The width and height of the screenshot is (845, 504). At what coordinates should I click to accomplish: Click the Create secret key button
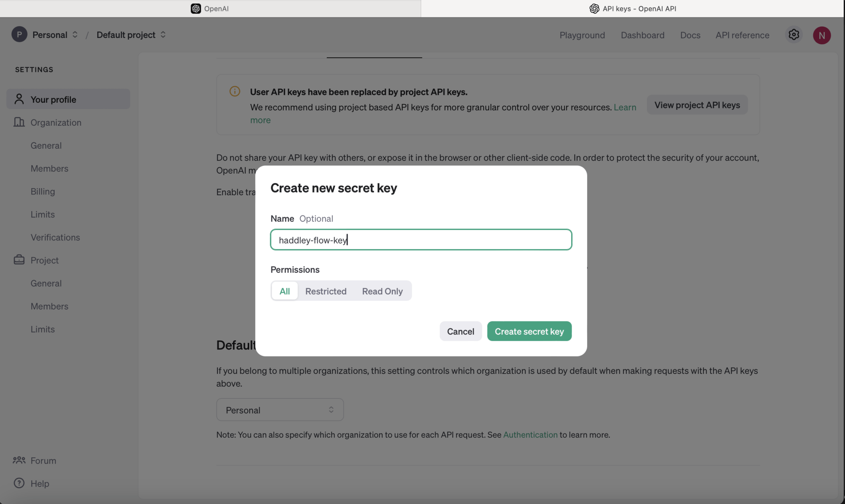[529, 331]
